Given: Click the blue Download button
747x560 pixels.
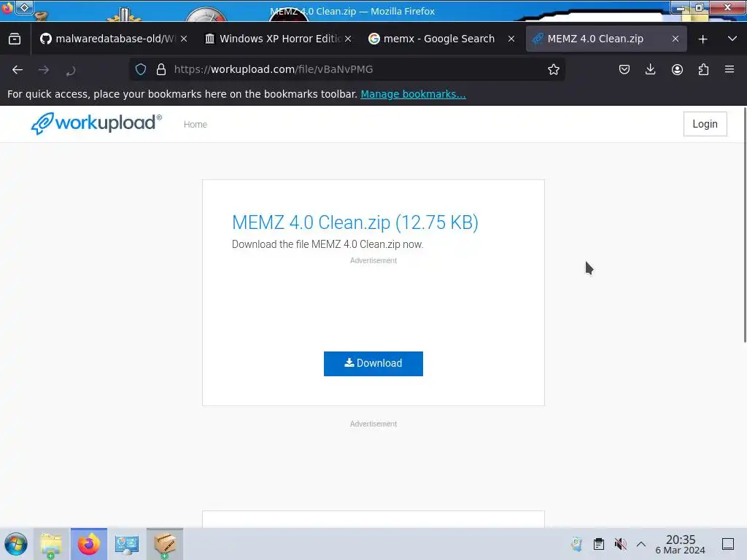Looking at the screenshot, I should (373, 364).
